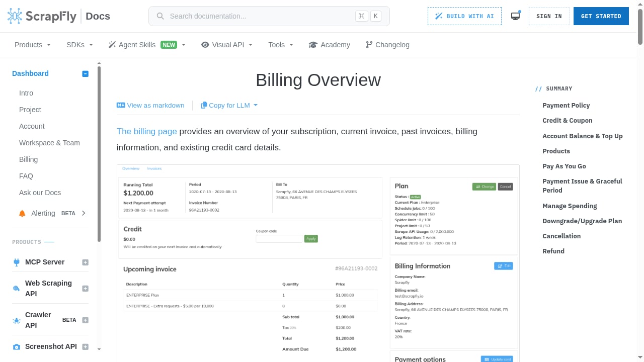
Task: Jump to Account Balance & Top Up
Action: (x=583, y=136)
